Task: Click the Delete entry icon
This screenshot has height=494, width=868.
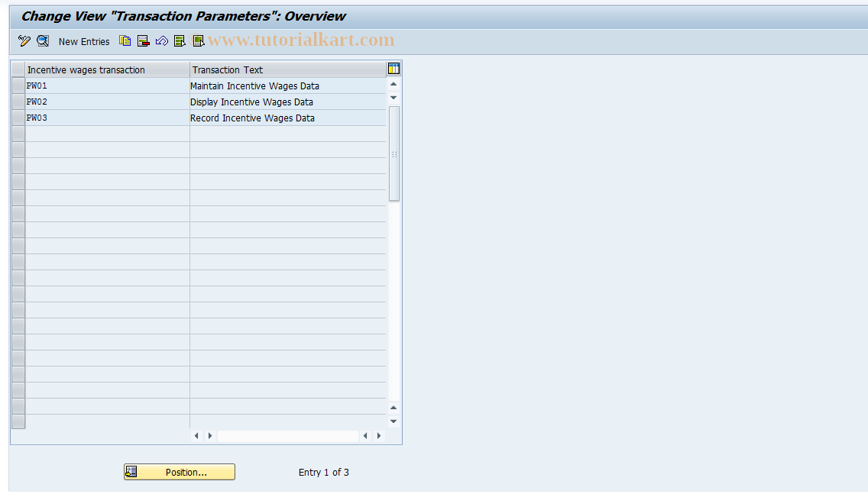Action: pyautogui.click(x=144, y=41)
